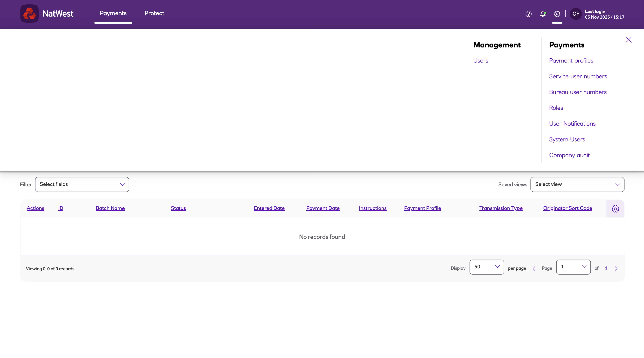The width and height of the screenshot is (644, 358).
Task: Change the 50 per page display dropdown
Action: [x=486, y=267]
